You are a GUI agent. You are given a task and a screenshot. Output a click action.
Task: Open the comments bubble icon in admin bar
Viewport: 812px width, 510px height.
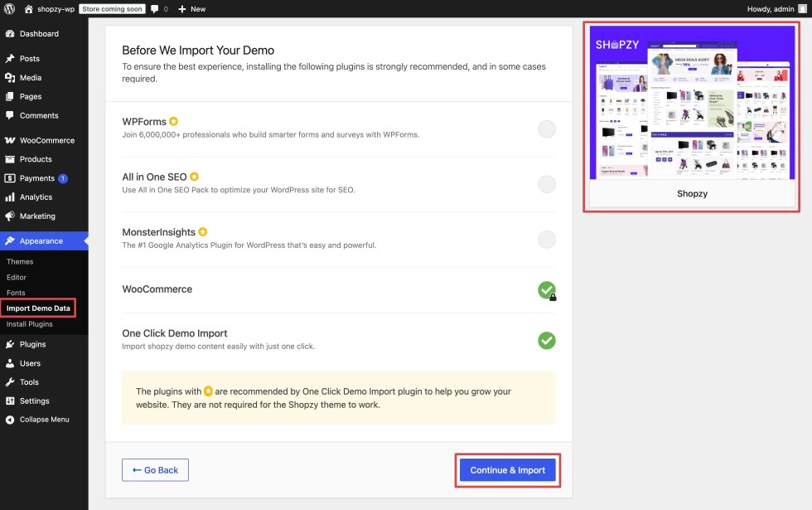click(154, 9)
